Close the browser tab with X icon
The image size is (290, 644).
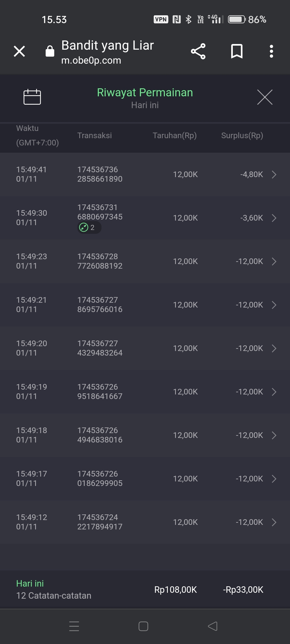coord(19,51)
